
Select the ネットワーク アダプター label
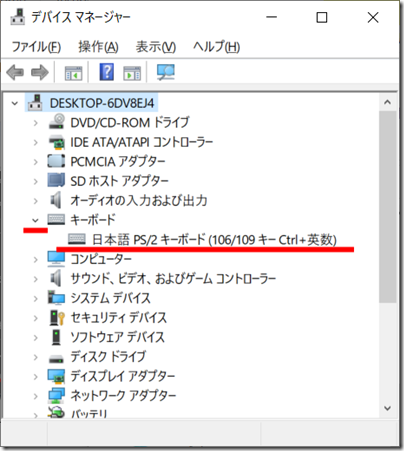(123, 395)
